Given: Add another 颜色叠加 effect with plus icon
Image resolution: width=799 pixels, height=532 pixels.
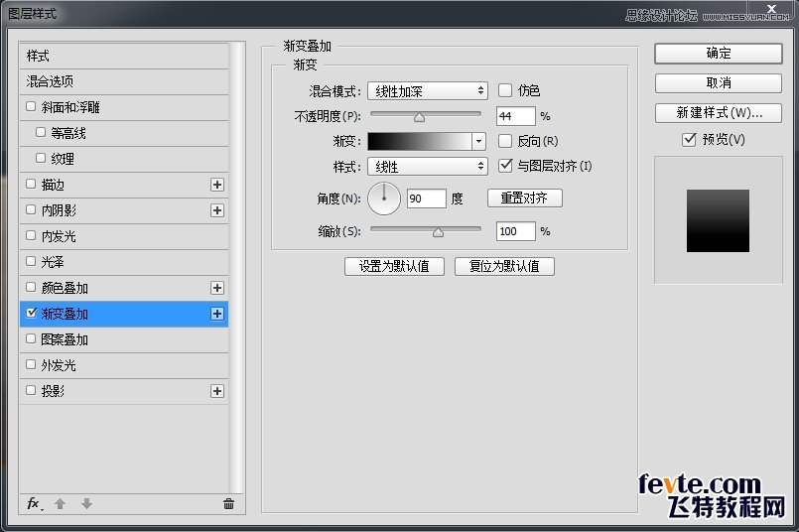Looking at the screenshot, I should (x=217, y=288).
